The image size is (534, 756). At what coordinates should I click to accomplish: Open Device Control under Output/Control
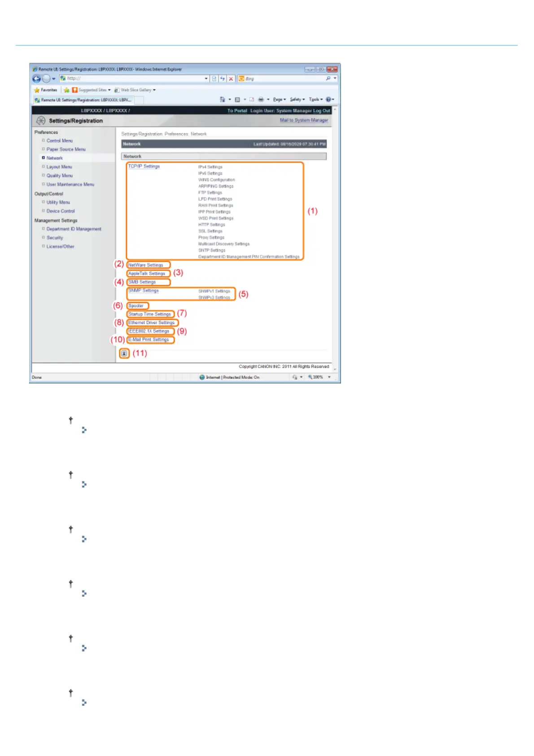click(61, 211)
